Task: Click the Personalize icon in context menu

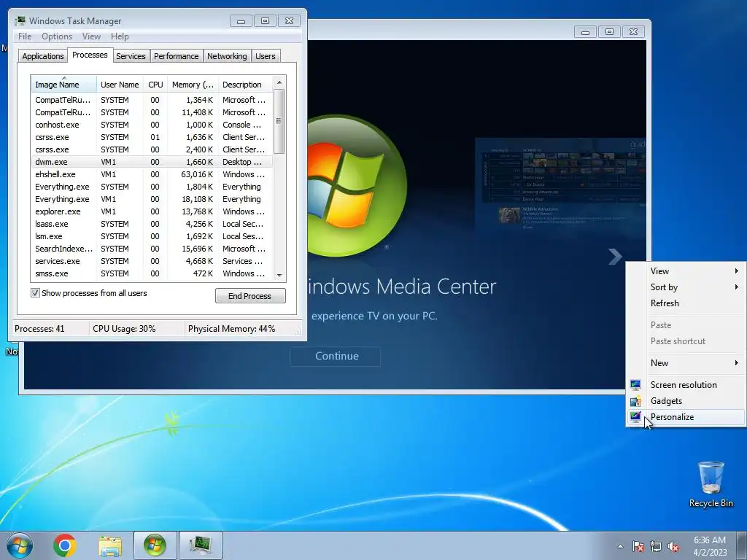Action: (635, 416)
